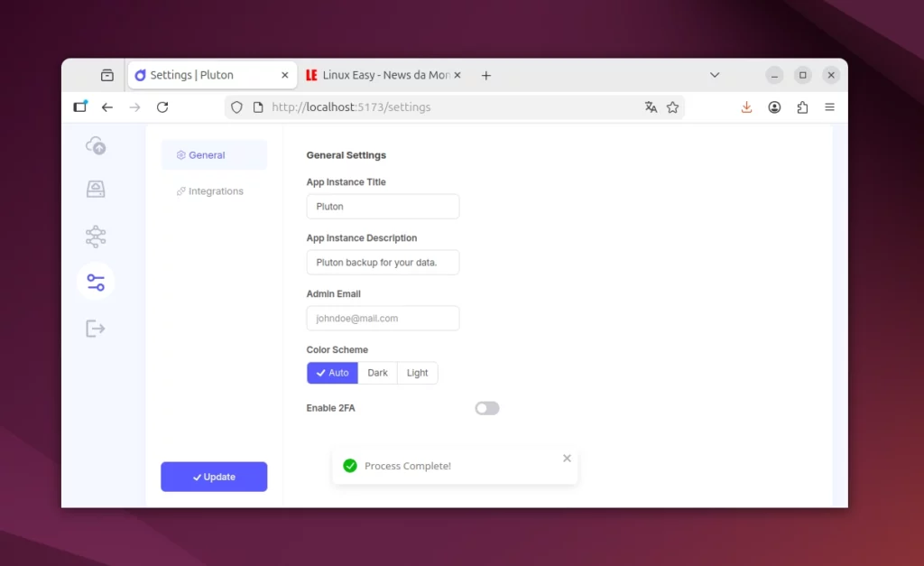Select the Light color scheme
Screen dimensions: 924x566
coord(417,374)
